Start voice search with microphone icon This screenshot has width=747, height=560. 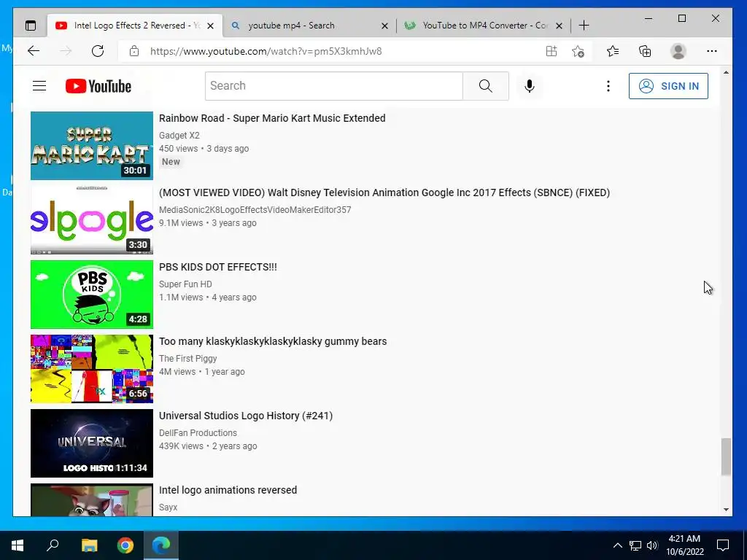[x=530, y=86]
